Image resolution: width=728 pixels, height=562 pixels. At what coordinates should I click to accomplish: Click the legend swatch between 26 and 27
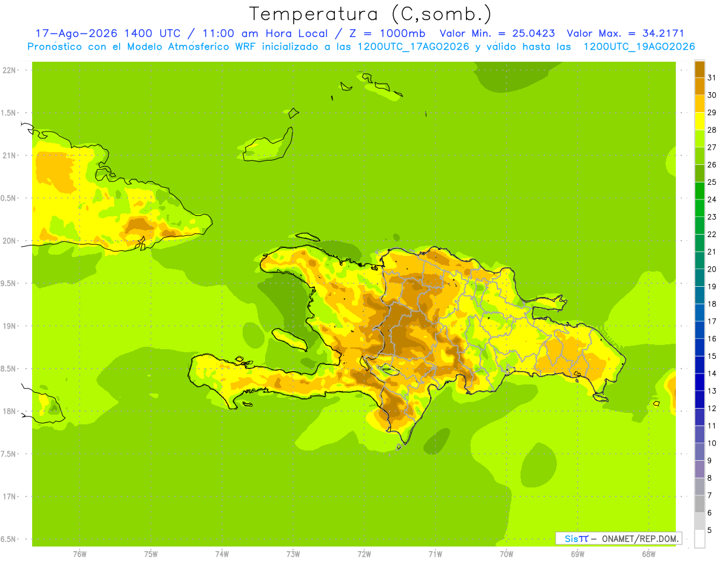point(699,156)
